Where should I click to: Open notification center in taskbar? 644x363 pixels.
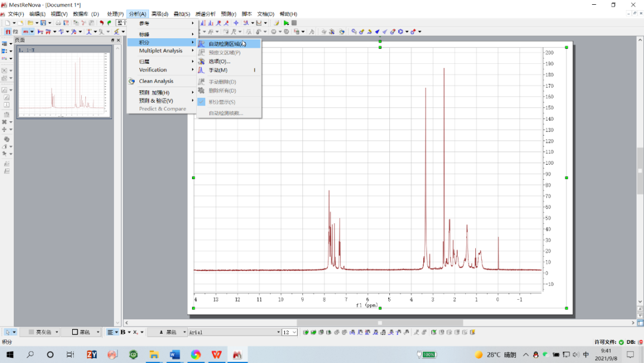click(x=630, y=355)
